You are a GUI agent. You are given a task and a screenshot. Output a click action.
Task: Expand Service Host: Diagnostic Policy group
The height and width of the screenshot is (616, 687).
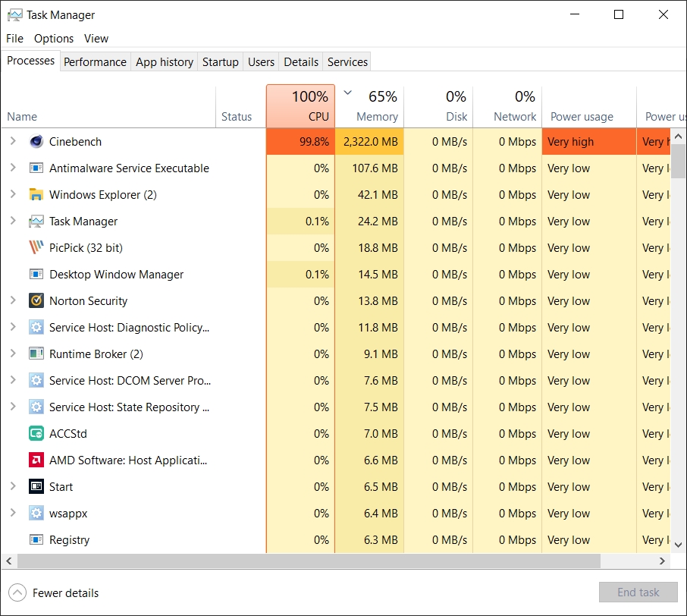point(13,327)
